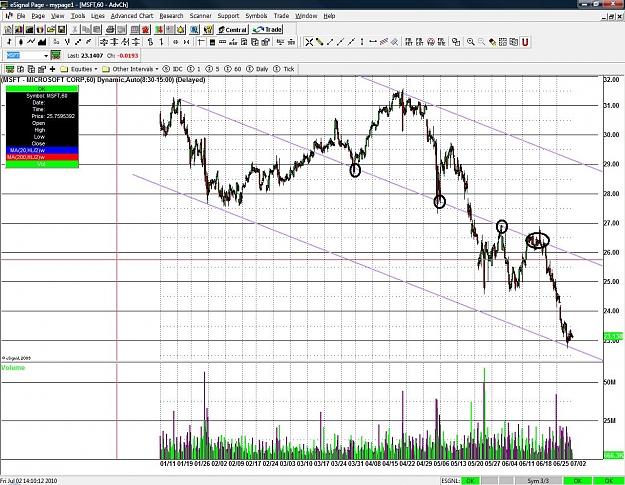Click the globe search icon
The height and width of the screenshot is (485, 625).
[x=194, y=29]
